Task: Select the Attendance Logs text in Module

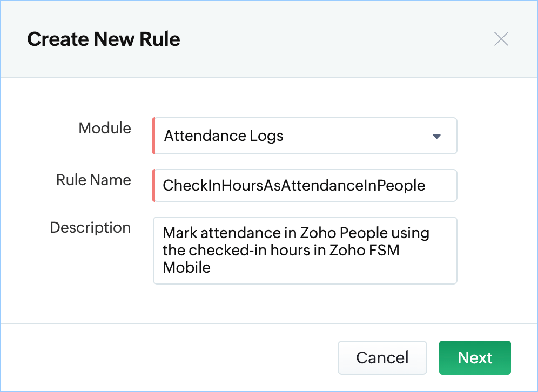Action: tap(224, 136)
